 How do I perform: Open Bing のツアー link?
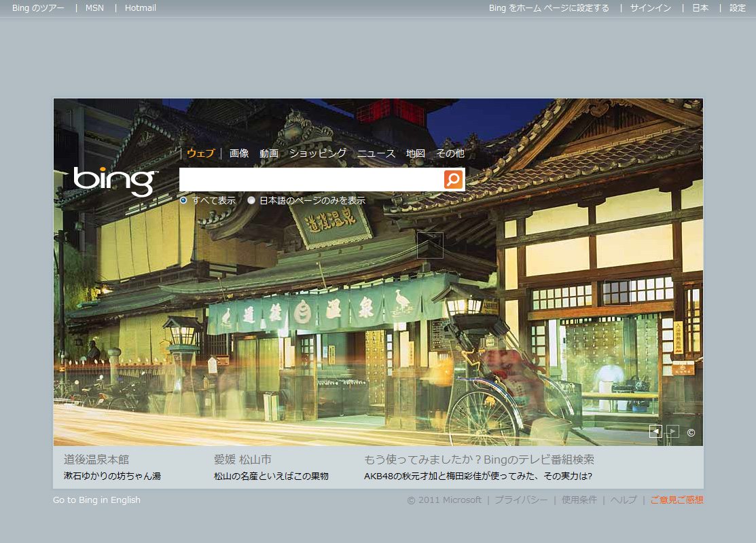pos(38,7)
